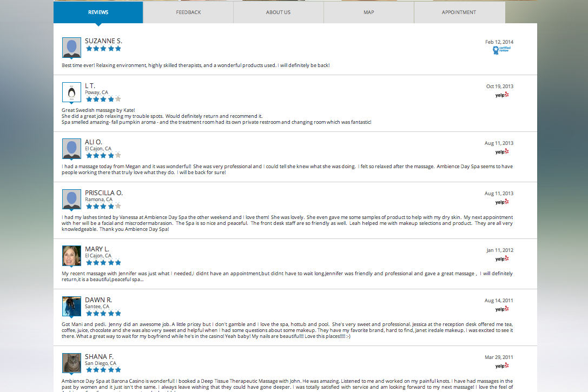The width and height of the screenshot is (588, 392).
Task: Click the reviewer name PRISCILLA O.
Action: pos(104,192)
